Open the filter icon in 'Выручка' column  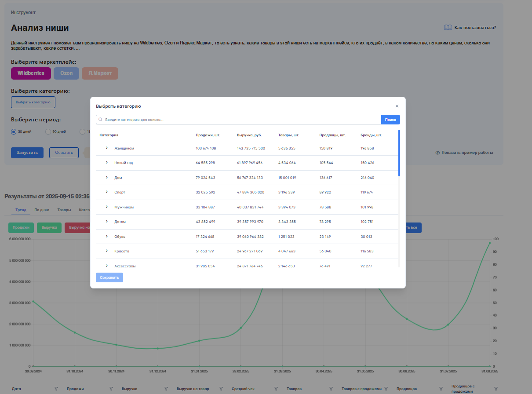(x=166, y=389)
